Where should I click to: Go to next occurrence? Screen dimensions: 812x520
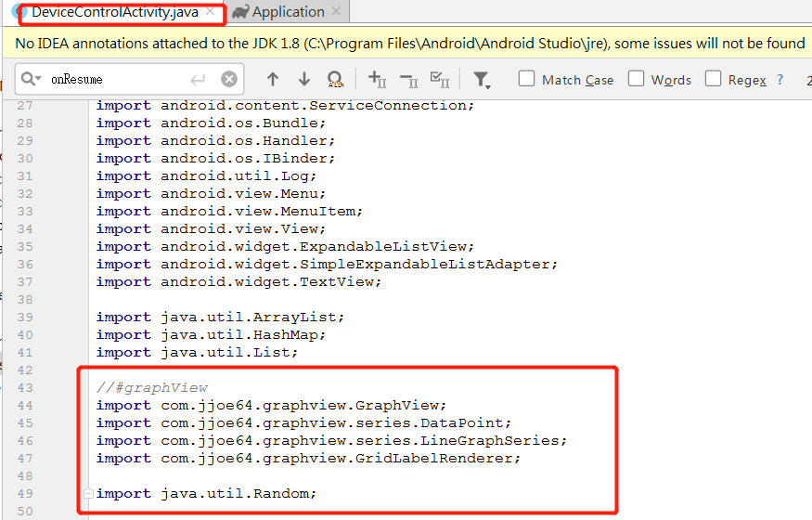[x=304, y=79]
